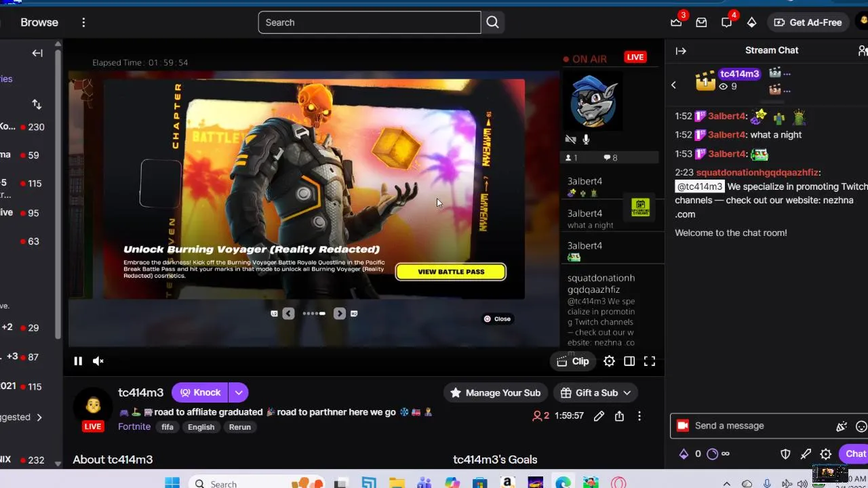Expand the suggested section chevron in sidebar
868x488 pixels.
point(39,418)
